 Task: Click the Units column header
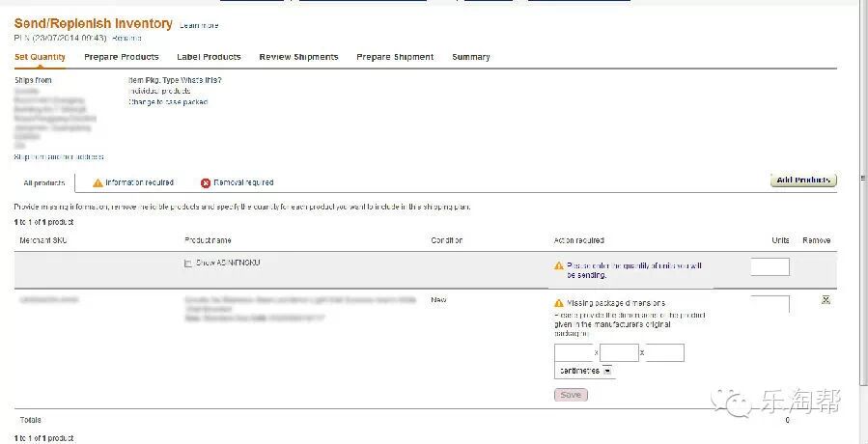pyautogui.click(x=780, y=241)
